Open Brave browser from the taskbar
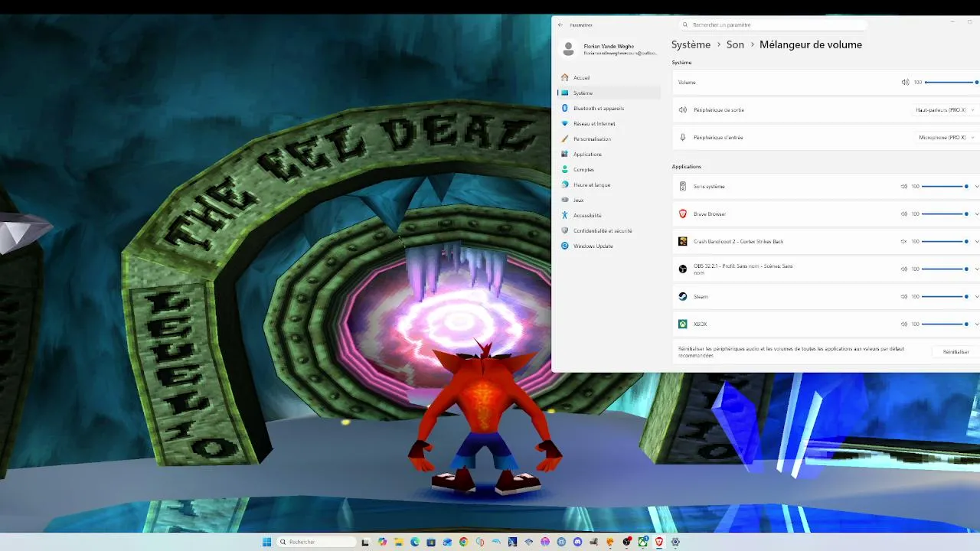 click(659, 542)
